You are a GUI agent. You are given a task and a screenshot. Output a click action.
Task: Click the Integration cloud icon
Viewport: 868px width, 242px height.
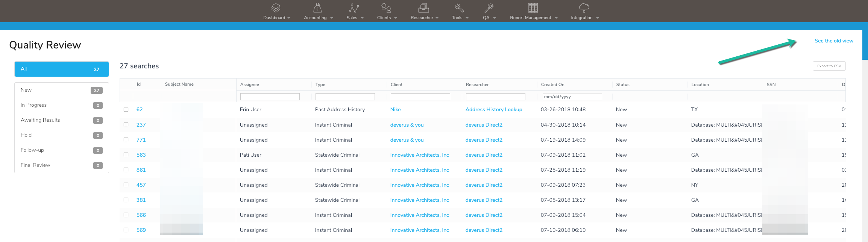pyautogui.click(x=584, y=8)
